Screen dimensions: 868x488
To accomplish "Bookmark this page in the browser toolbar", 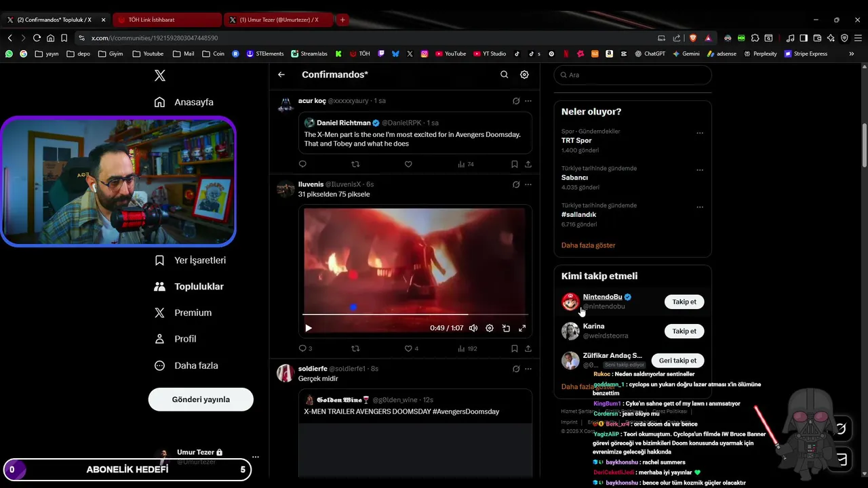I will [64, 38].
